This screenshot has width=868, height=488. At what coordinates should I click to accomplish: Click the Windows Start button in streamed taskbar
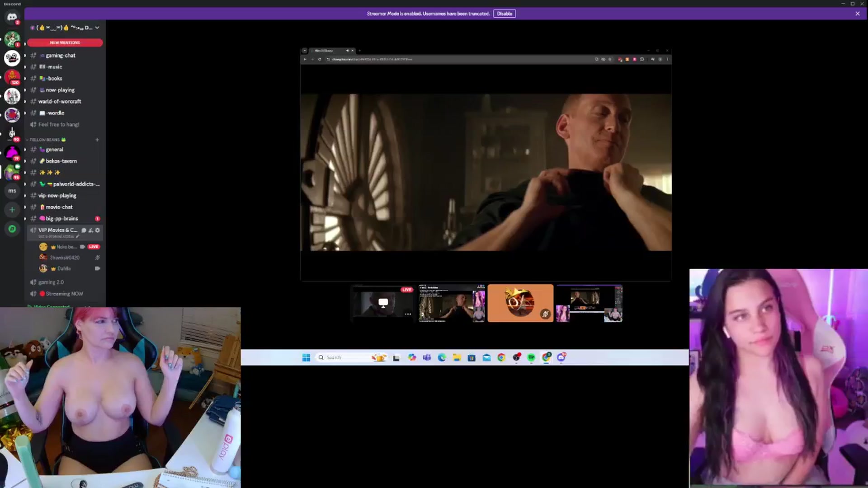pos(306,357)
